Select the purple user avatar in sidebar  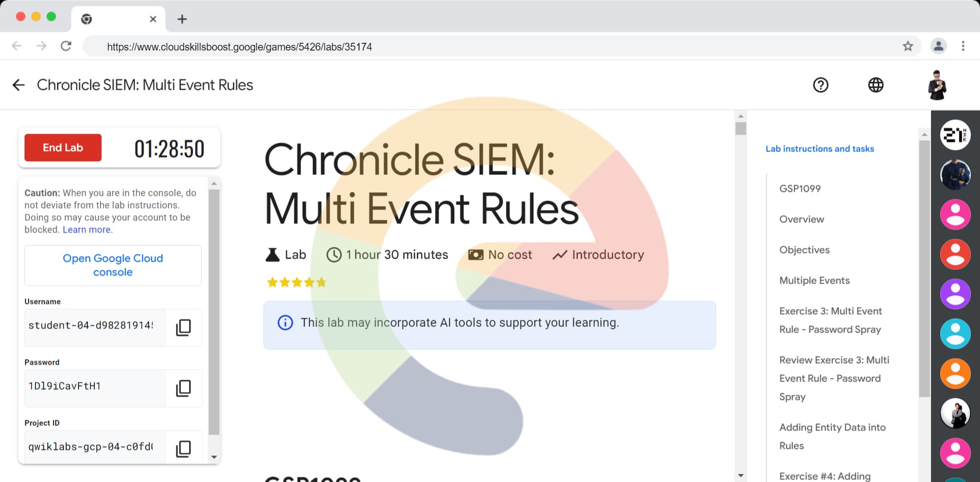click(x=955, y=294)
